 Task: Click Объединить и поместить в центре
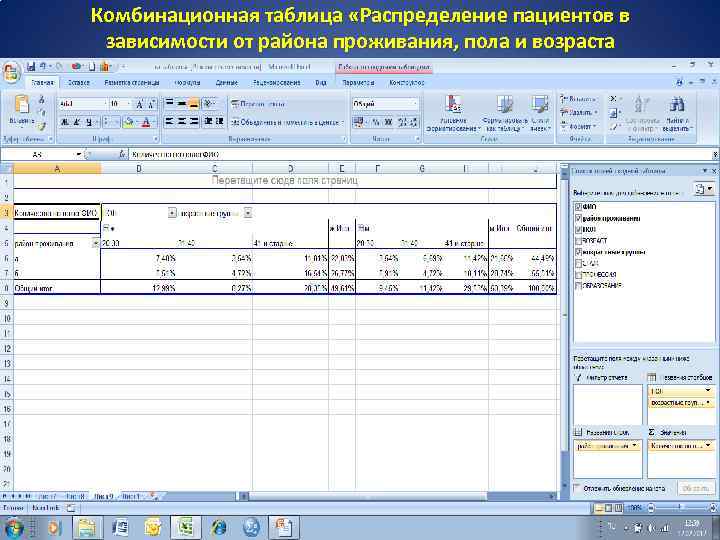coord(287,122)
